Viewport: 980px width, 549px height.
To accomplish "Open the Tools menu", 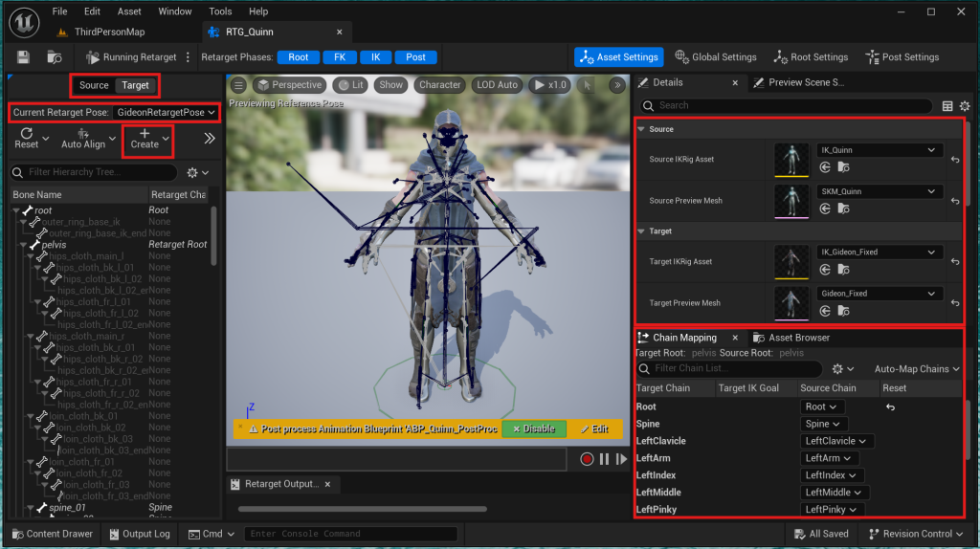I will (x=220, y=11).
